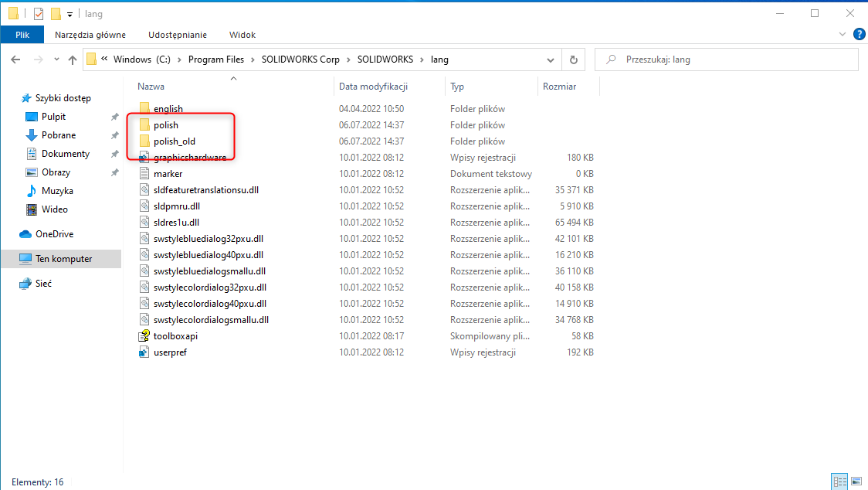This screenshot has width=868, height=490.
Task: Open Pobrane downloads folder
Action: (x=58, y=135)
